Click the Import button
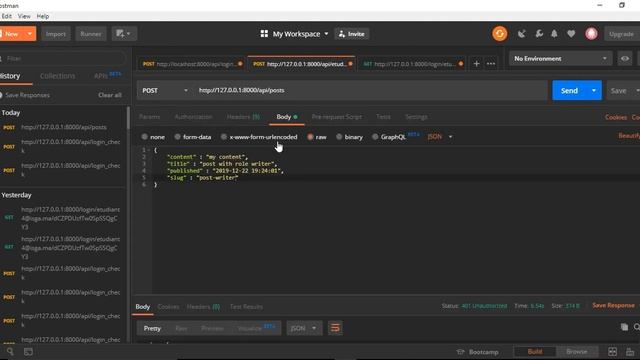Screen dimensions: 640x360 pyautogui.click(x=56, y=34)
